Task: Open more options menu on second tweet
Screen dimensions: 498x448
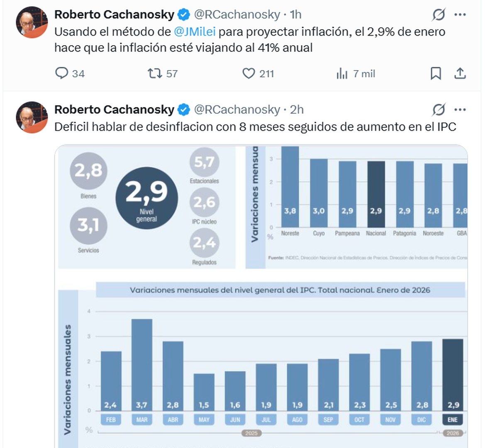Action: (x=460, y=110)
